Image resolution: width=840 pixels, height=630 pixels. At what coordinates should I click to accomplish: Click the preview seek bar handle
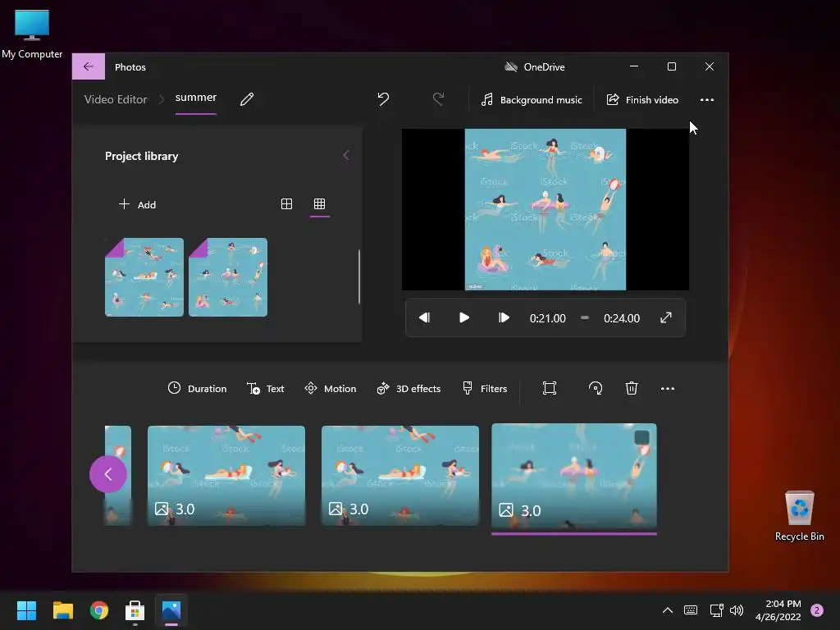585,317
